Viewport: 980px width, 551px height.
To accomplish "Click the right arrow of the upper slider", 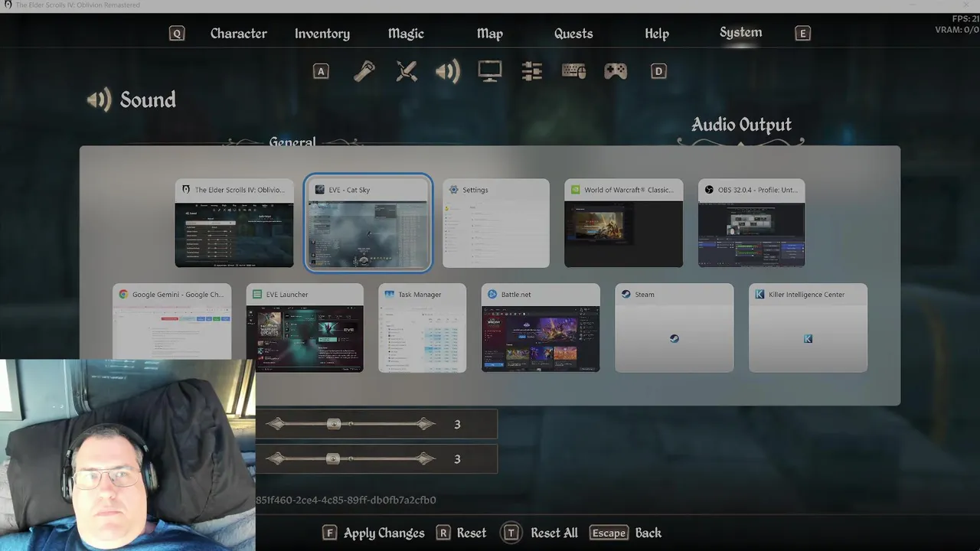I will tap(425, 424).
